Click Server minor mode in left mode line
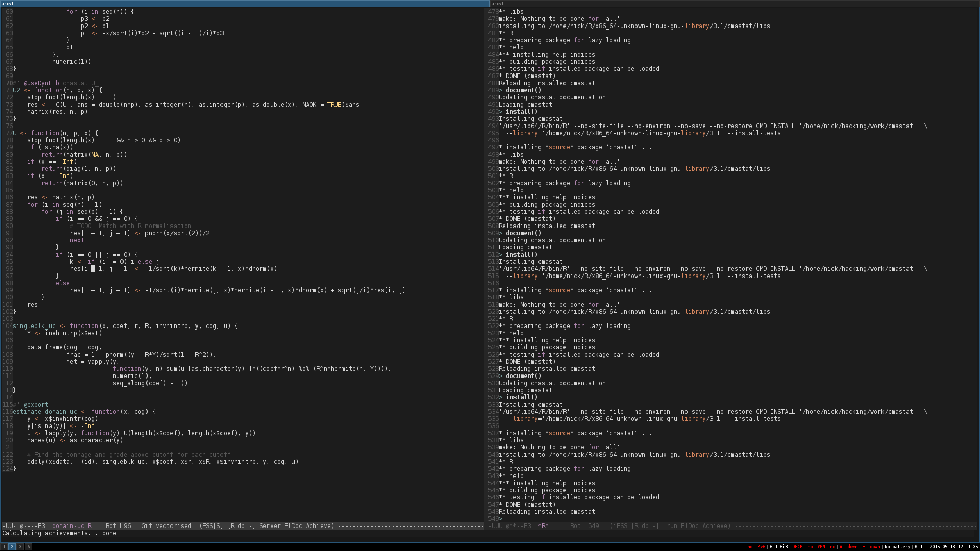Viewport: 980px width, 551px height. (270, 526)
